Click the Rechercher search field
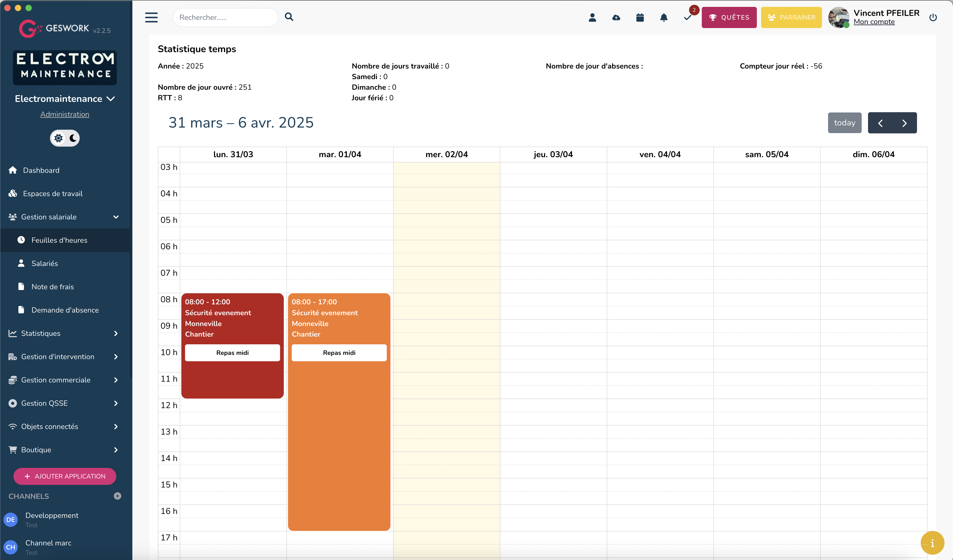953x560 pixels. 225,17
